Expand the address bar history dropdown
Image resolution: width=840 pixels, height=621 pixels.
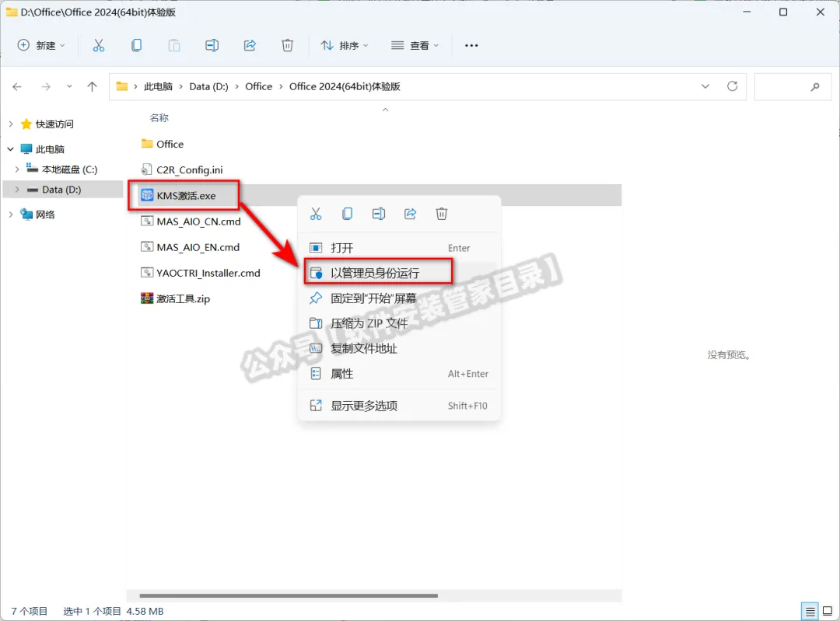click(x=705, y=86)
